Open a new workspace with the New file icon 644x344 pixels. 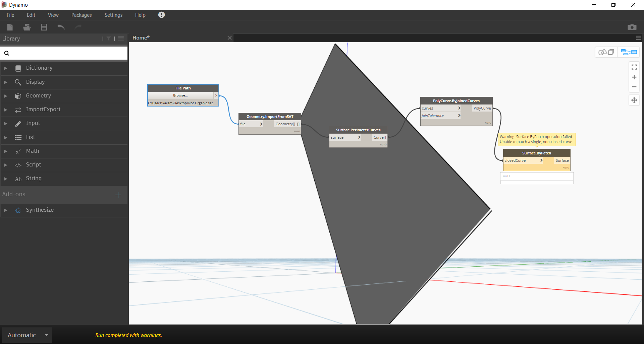pos(9,27)
